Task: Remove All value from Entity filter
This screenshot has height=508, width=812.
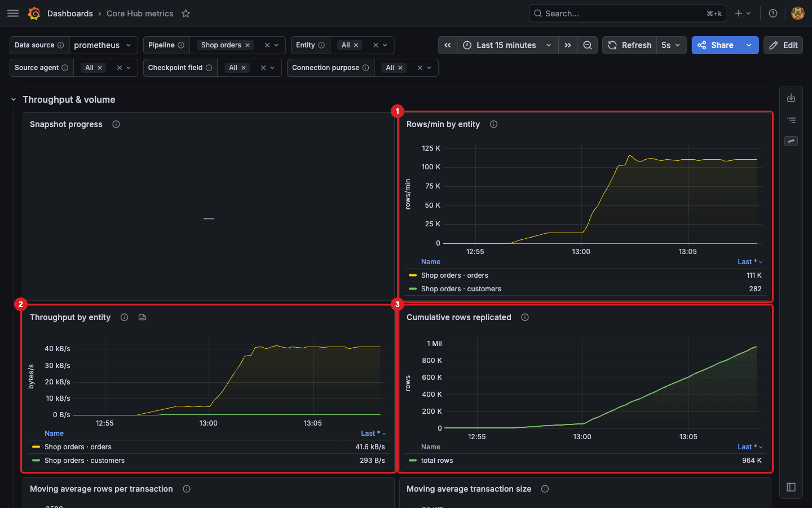Action: (356, 45)
